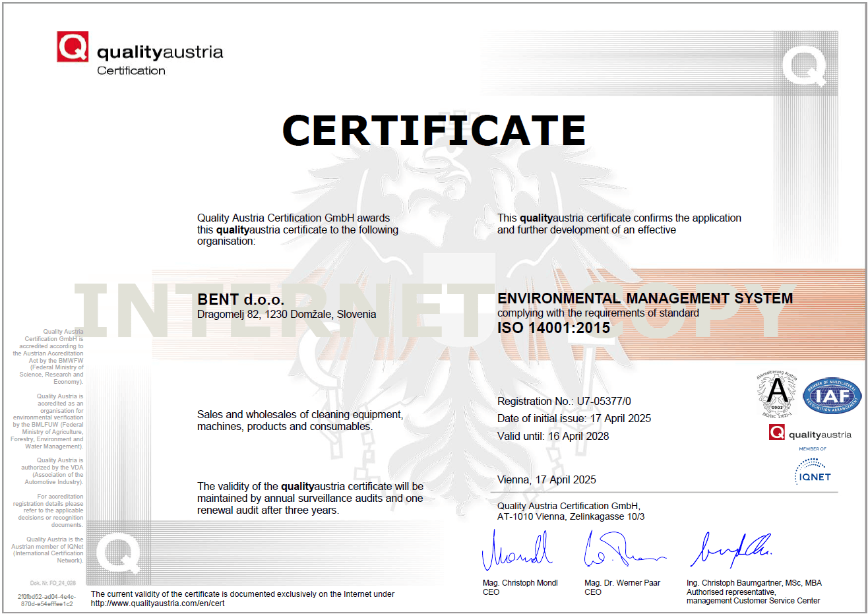Click the document ID code at bottom left
This screenshot has width=868, height=614.
click(x=46, y=600)
